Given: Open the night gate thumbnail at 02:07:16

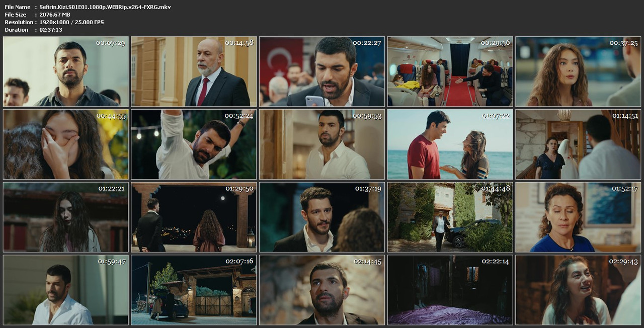Looking at the screenshot, I should coord(194,290).
